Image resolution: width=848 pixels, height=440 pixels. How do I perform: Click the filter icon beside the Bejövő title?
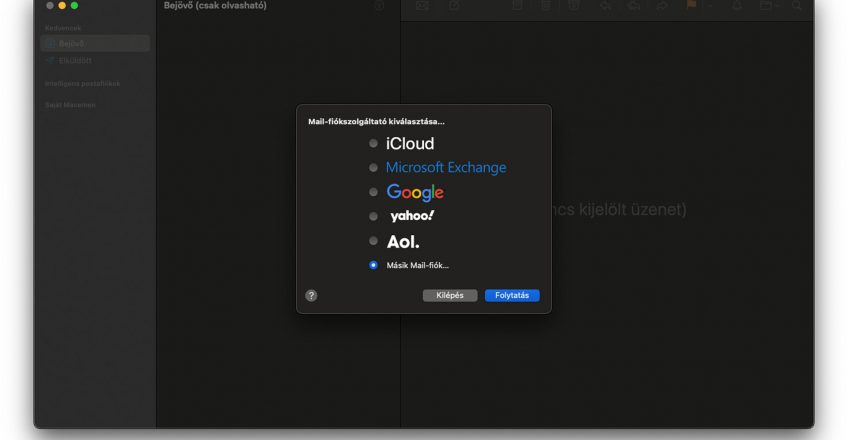(x=379, y=5)
